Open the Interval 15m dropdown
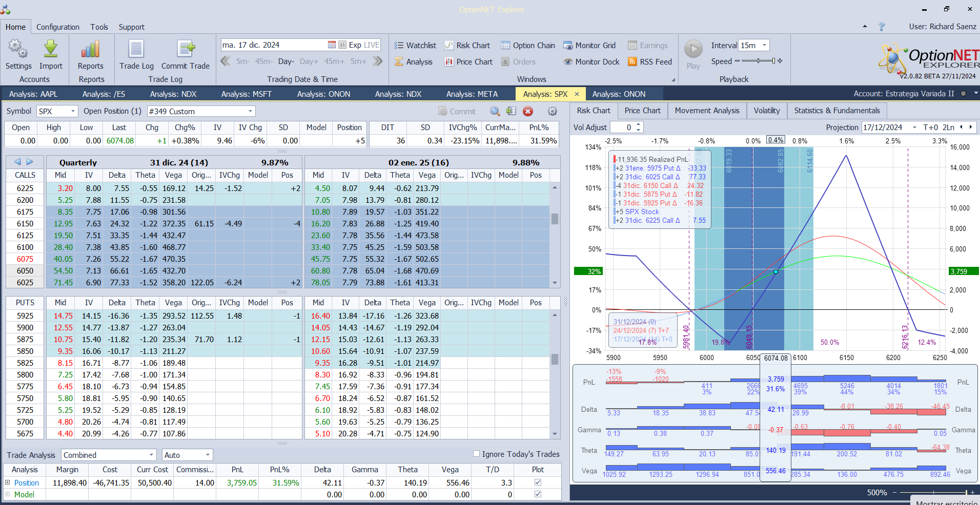 pos(764,46)
